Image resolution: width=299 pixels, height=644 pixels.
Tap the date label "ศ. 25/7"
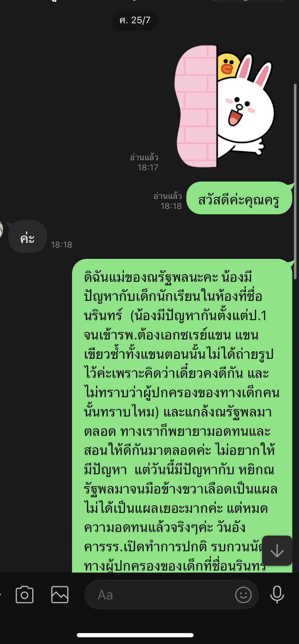click(135, 20)
